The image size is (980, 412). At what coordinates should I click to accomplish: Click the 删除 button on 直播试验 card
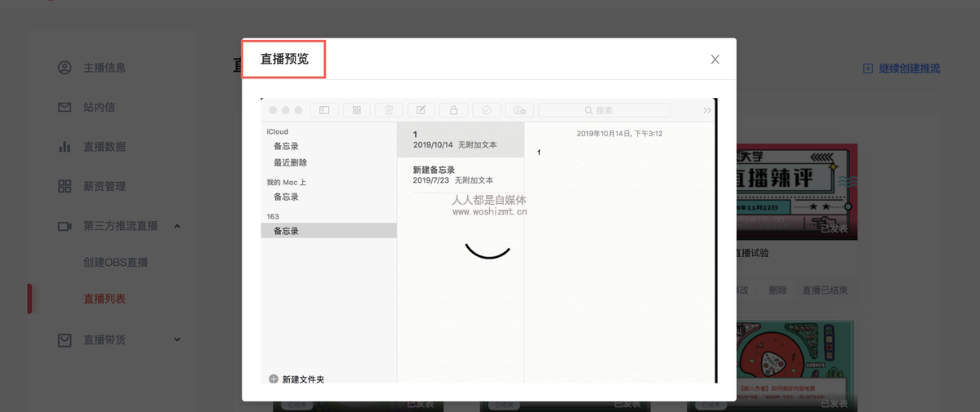[x=777, y=290]
